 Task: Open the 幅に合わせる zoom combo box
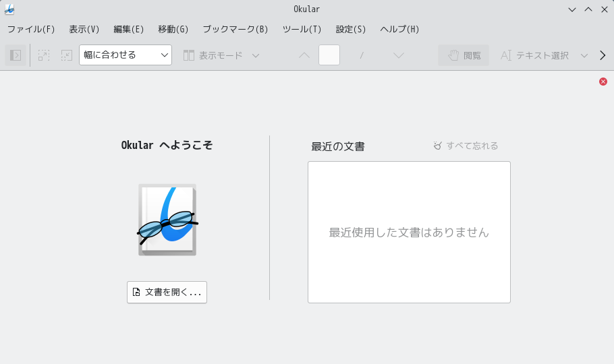tap(125, 55)
